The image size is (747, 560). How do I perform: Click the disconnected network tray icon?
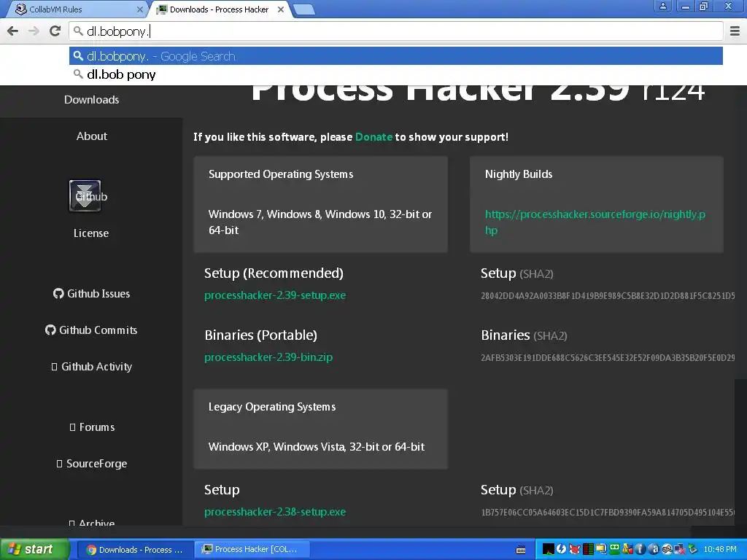point(680,549)
